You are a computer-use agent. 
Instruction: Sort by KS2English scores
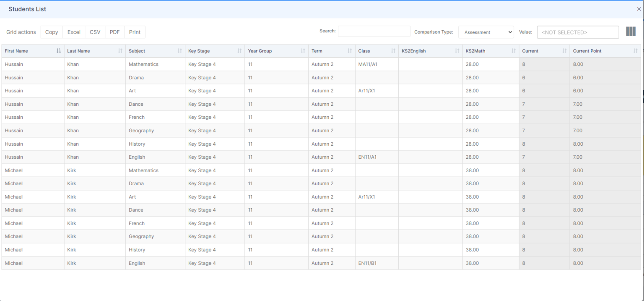pos(457,51)
